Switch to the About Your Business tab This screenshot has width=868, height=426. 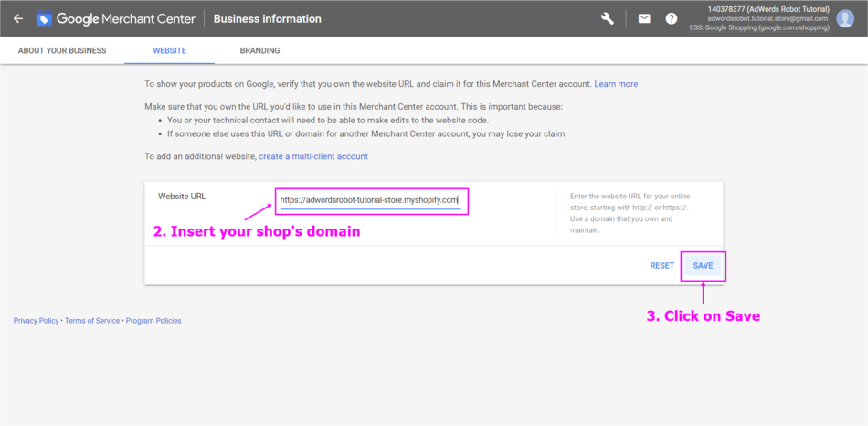62,50
